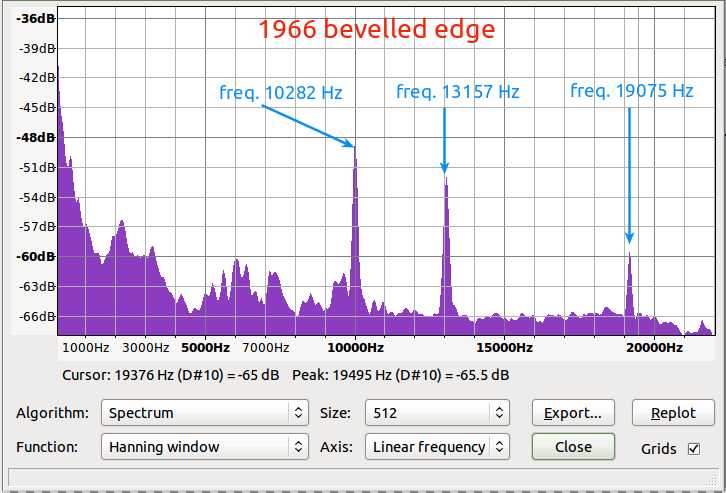Click the 'freq. 19075 Hz' annotation label
The image size is (726, 493).
pos(632,91)
